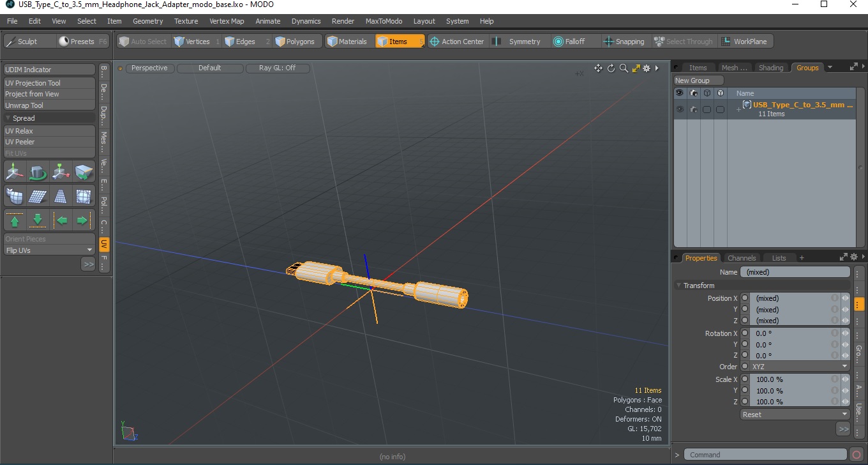
Task: Switch to Polygons selection mode
Action: pos(298,42)
